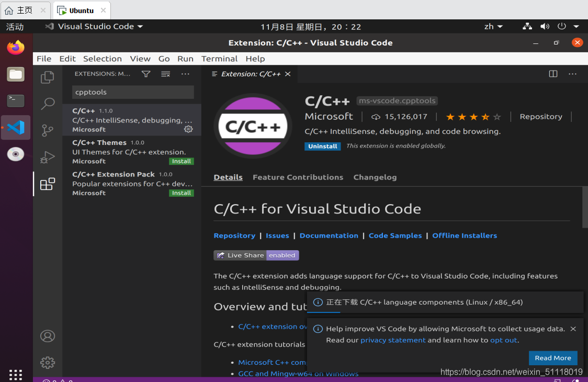Open the Manage gear in activity bar
Image resolution: width=588 pixels, height=382 pixels.
pyautogui.click(x=47, y=363)
